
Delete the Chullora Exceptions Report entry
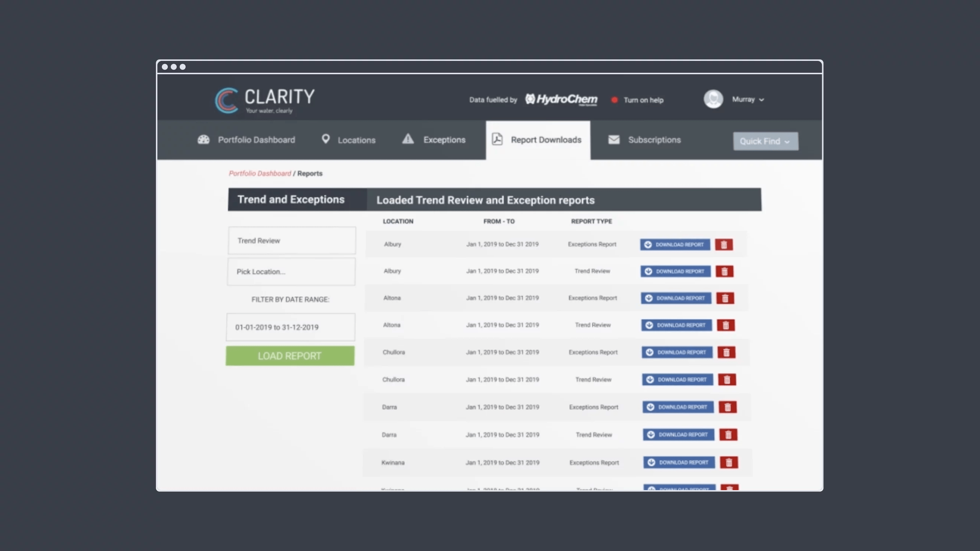pyautogui.click(x=726, y=352)
